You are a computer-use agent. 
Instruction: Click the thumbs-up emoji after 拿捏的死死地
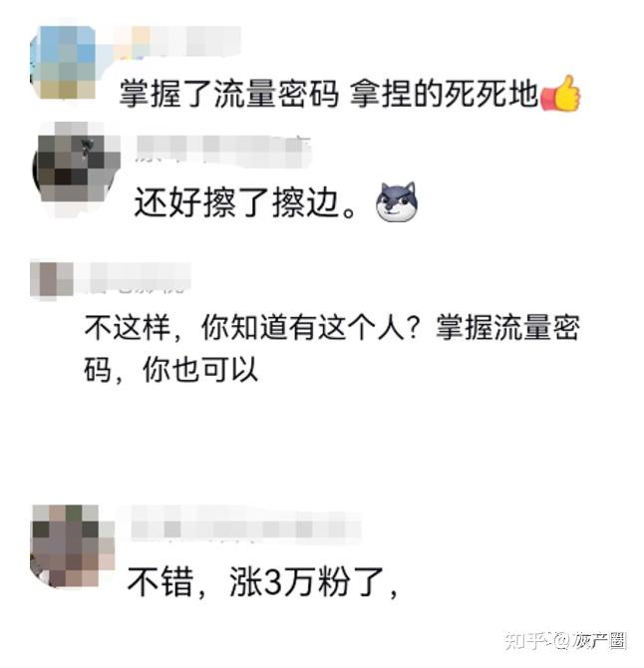[x=560, y=94]
